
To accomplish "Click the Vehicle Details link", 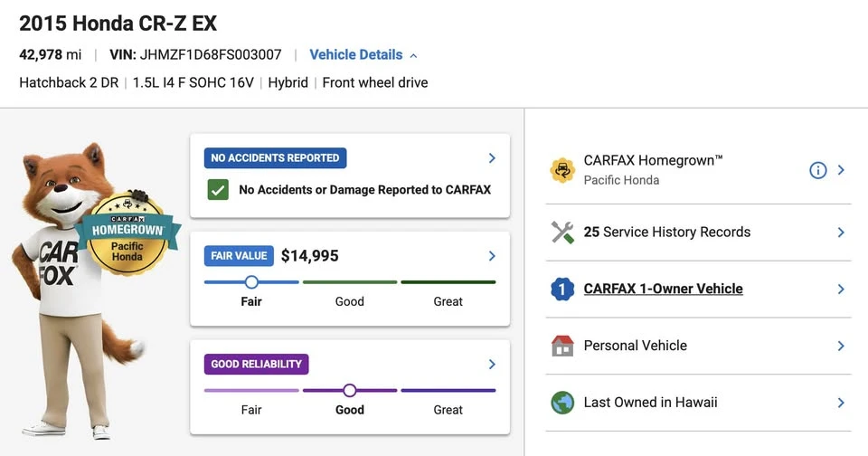I will 356,55.
